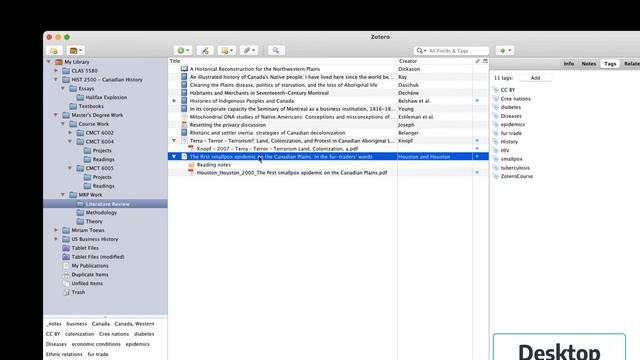Click the New Collection toolbar icon
The image size is (640, 360).
pos(53,51)
